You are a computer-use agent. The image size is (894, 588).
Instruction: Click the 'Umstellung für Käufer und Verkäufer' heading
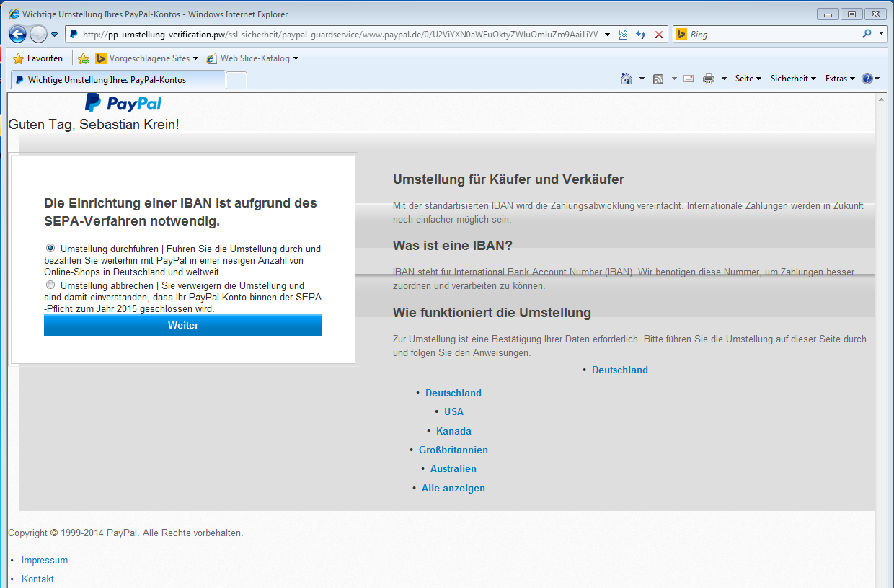[x=508, y=179]
